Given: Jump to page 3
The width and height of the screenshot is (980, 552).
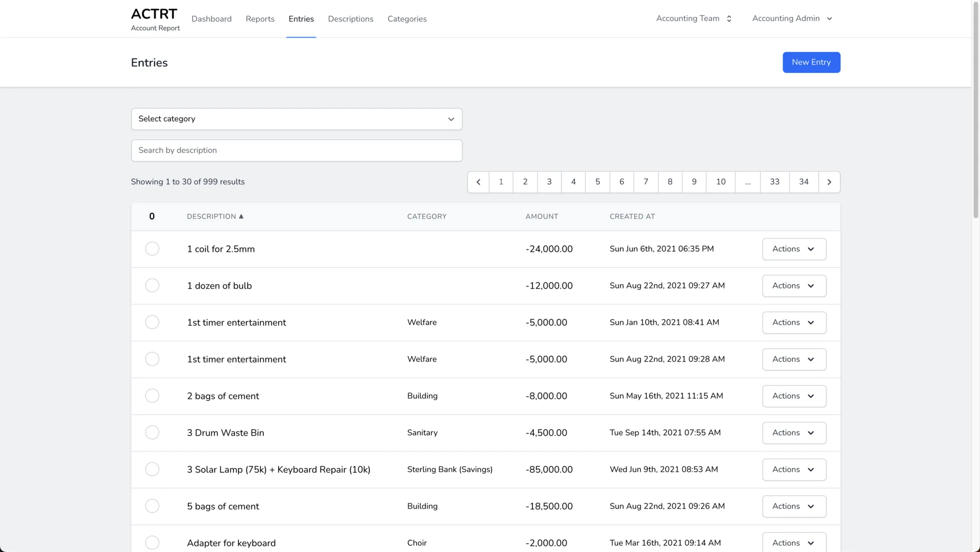Looking at the screenshot, I should 549,182.
